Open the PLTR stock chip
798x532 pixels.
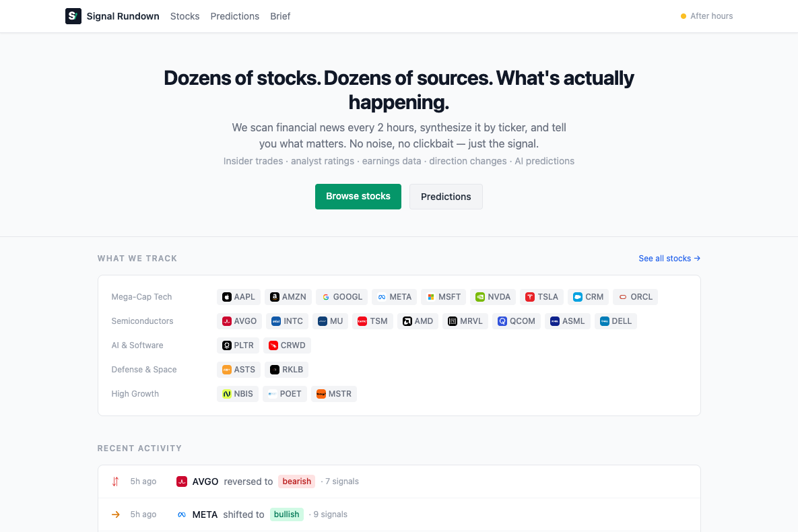click(238, 345)
